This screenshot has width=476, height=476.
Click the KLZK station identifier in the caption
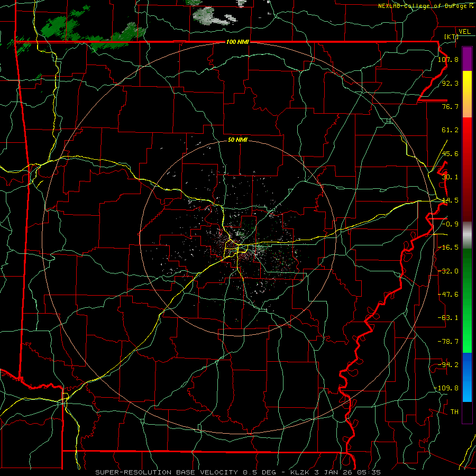click(300, 472)
